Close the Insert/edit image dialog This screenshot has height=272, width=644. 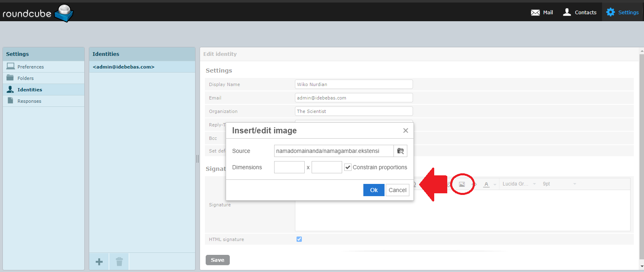coord(405,130)
